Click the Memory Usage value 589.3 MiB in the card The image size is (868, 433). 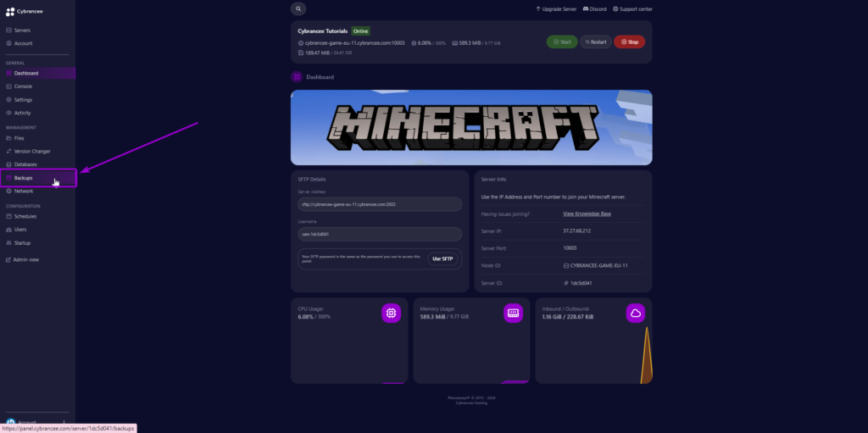pyautogui.click(x=433, y=317)
